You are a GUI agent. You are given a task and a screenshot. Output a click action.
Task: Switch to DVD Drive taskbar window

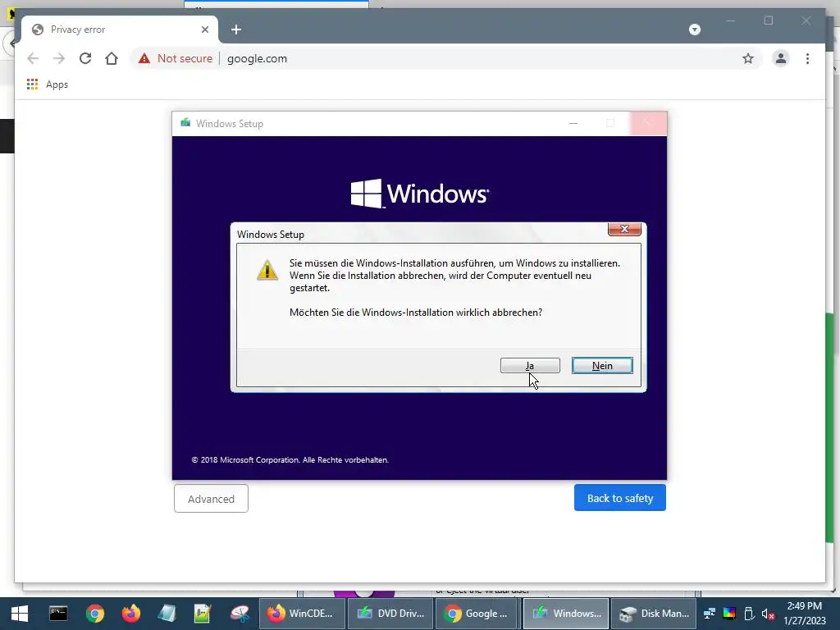click(390, 614)
